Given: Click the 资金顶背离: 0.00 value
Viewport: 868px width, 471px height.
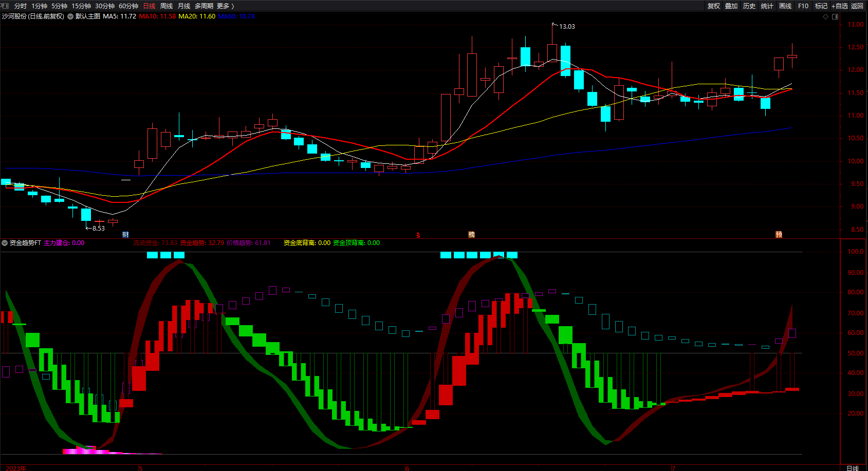Looking at the screenshot, I should coord(357,243).
